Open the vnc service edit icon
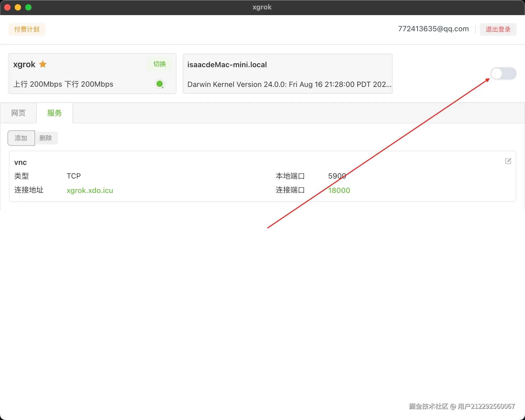This screenshot has height=420, width=525. [x=508, y=161]
